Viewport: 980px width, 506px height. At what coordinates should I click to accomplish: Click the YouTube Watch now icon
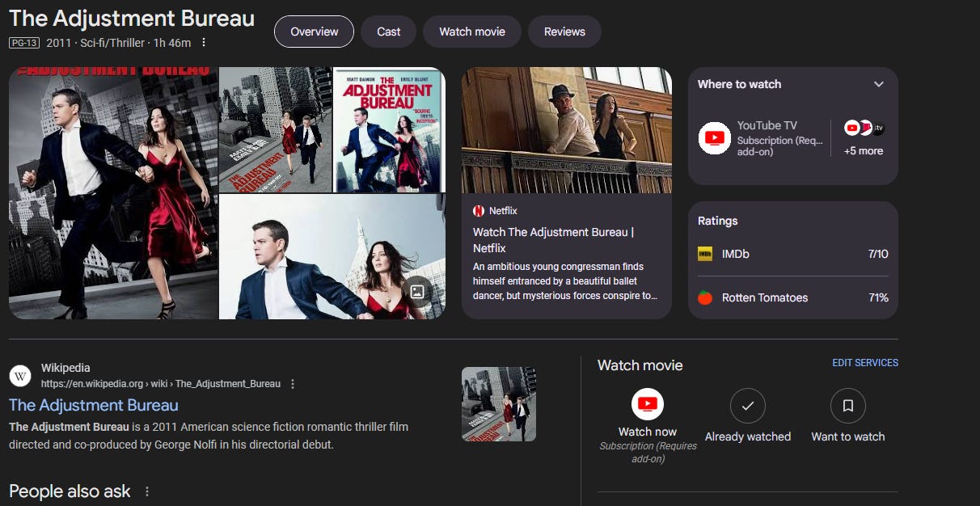coord(648,404)
